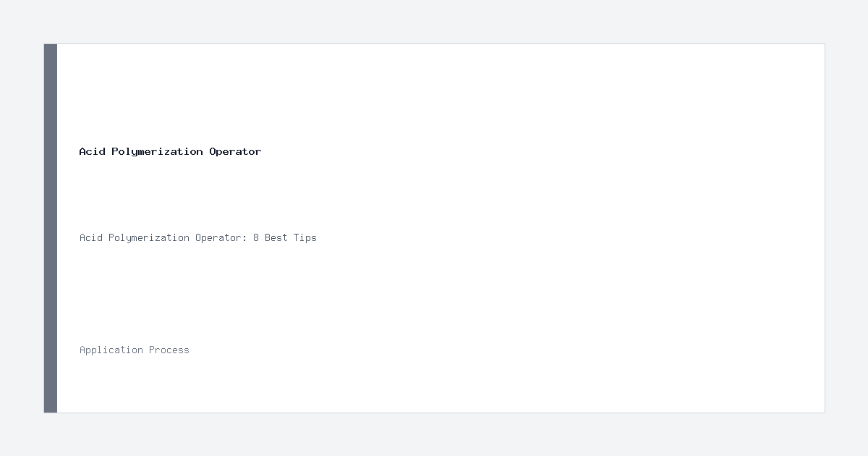868x456 pixels.
Task: Click "Acid" in the gray subtitle line
Action: point(91,237)
